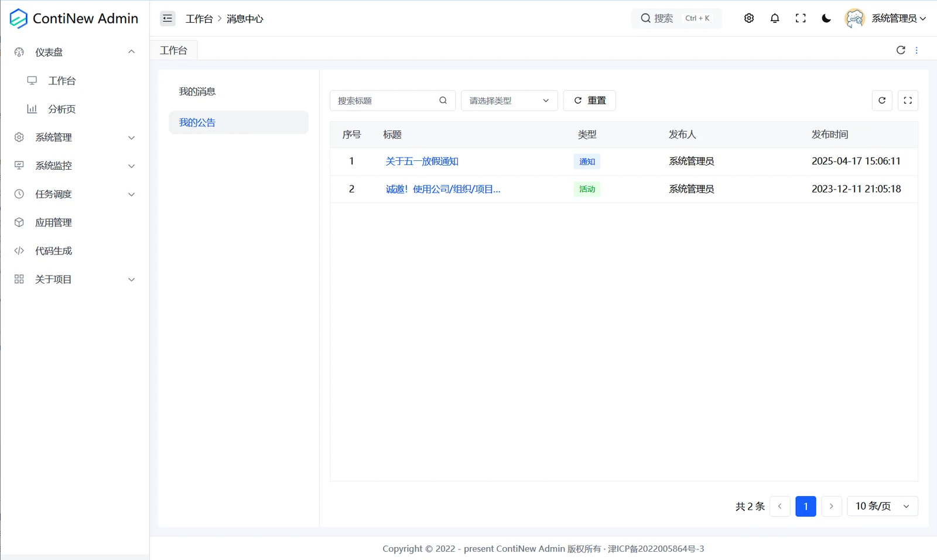
Task: Go to previous page arrow
Action: pyautogui.click(x=779, y=506)
